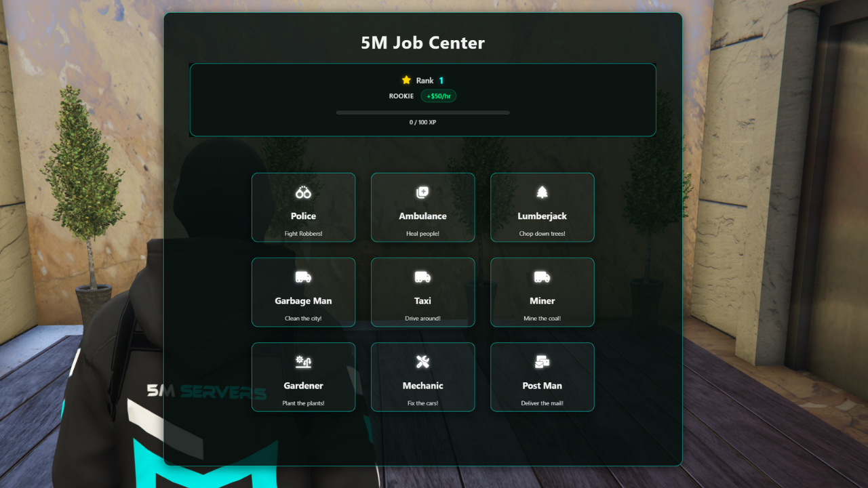Click the Rank 1 label
The height and width of the screenshot is (488, 868).
click(x=430, y=81)
